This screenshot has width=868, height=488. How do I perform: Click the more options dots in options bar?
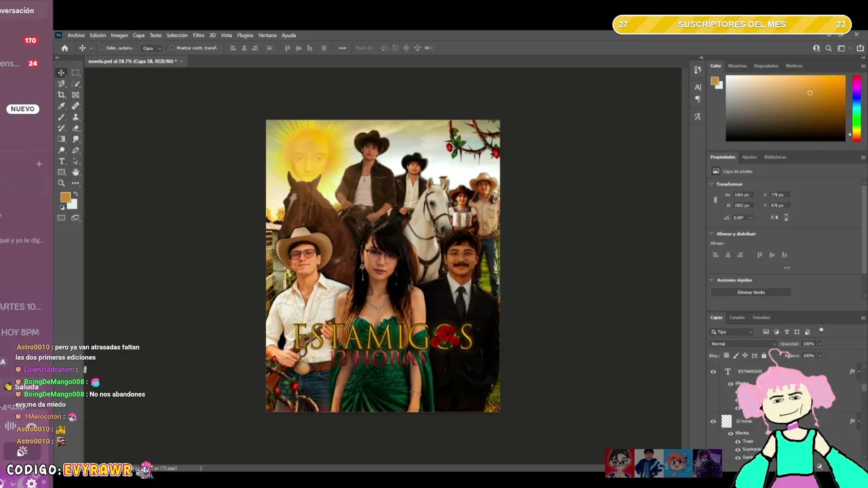click(342, 48)
